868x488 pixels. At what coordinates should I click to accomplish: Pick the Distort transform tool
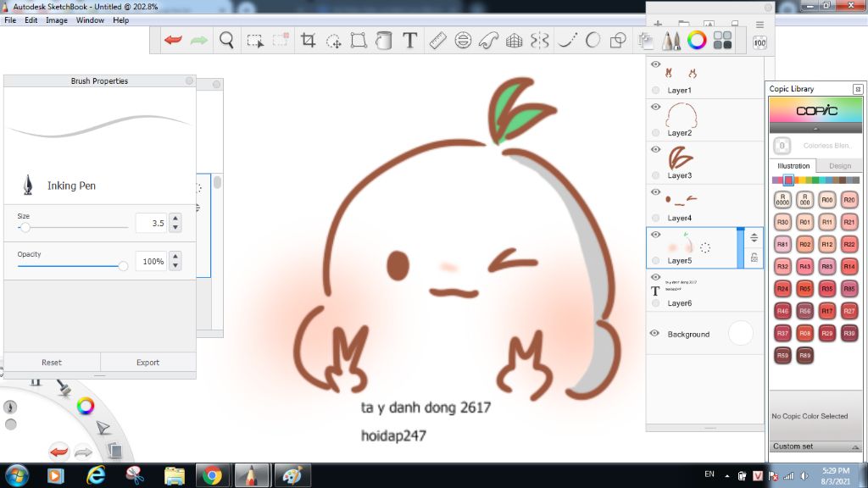pos(359,40)
